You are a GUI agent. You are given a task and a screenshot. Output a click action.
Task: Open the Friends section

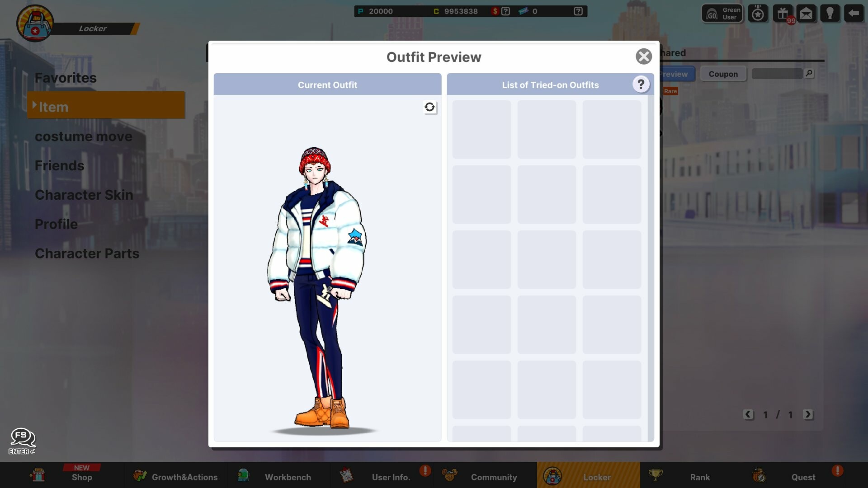[59, 166]
